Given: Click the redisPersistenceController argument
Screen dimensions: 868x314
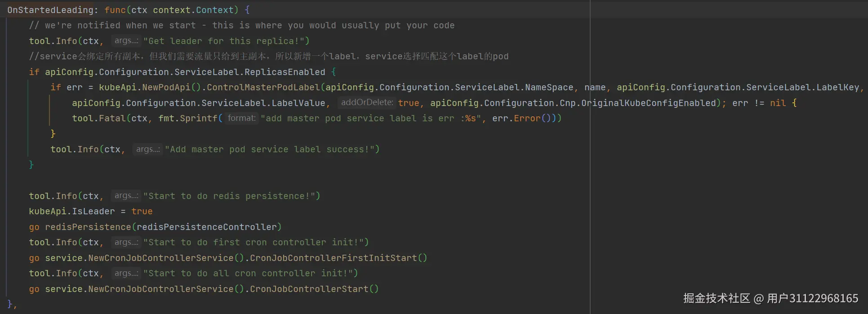Looking at the screenshot, I should click(206, 227).
